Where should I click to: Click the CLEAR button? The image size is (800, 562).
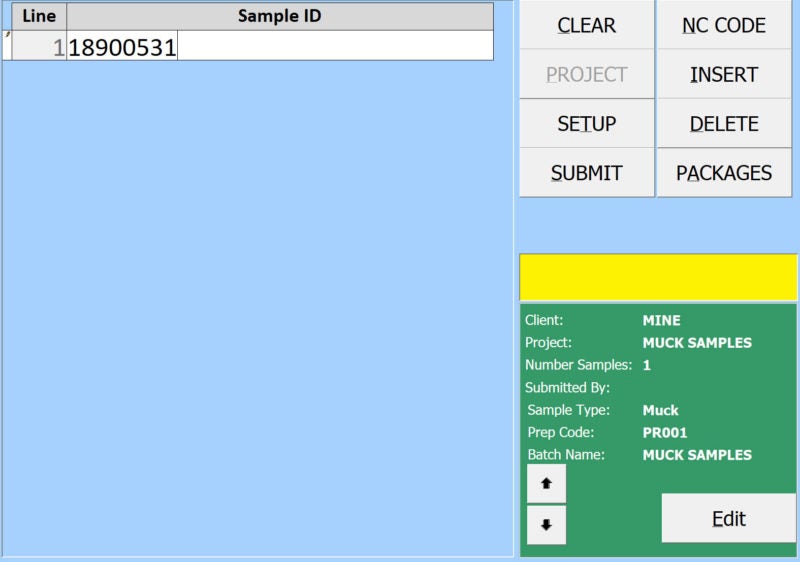pos(587,24)
